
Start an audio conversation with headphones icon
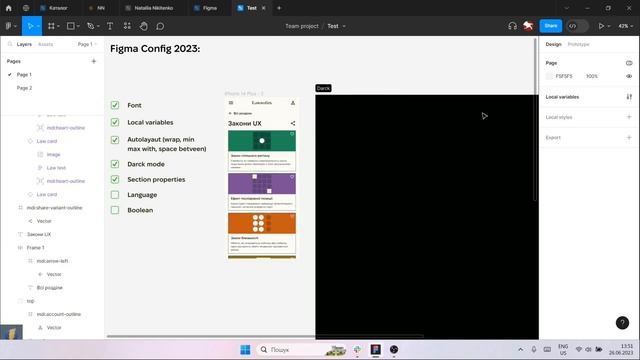coord(512,26)
